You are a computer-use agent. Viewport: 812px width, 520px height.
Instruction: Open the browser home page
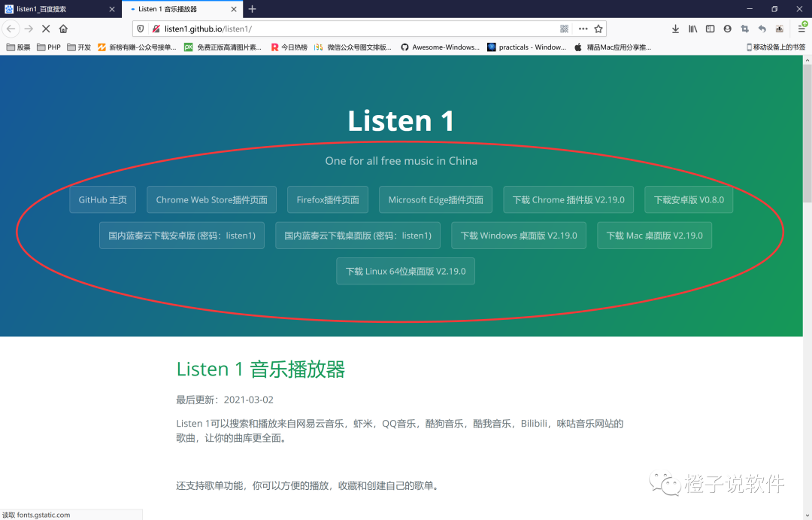tap(63, 29)
